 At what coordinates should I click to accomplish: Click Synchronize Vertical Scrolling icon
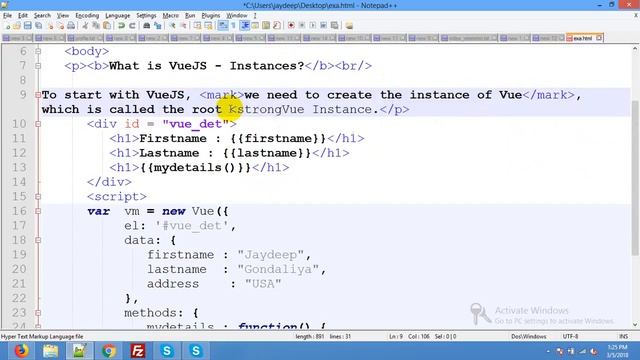[197, 26]
